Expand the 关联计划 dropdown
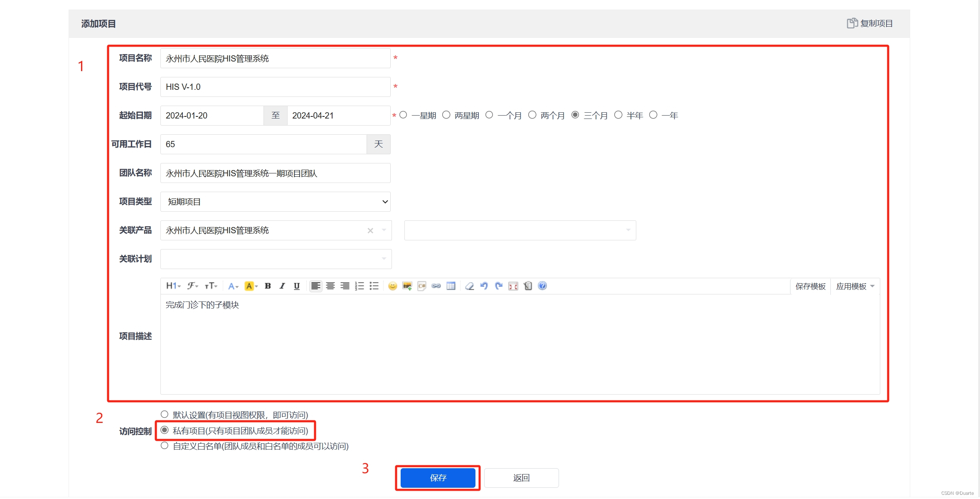The width and height of the screenshot is (980, 499). (x=276, y=259)
